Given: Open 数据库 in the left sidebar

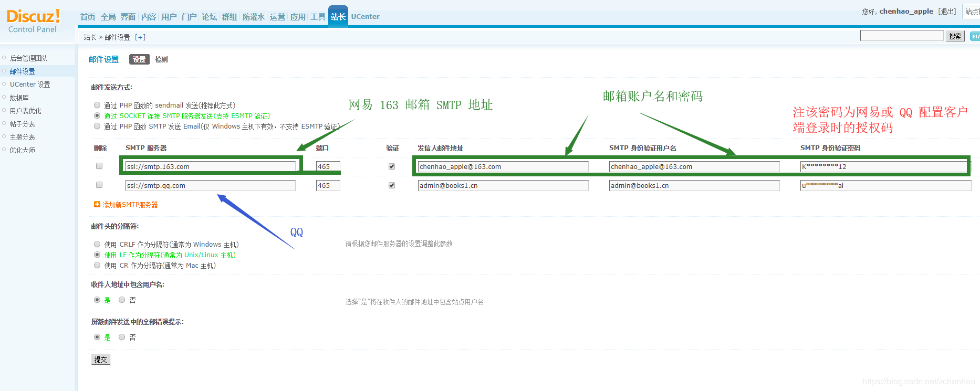Looking at the screenshot, I should click(19, 98).
